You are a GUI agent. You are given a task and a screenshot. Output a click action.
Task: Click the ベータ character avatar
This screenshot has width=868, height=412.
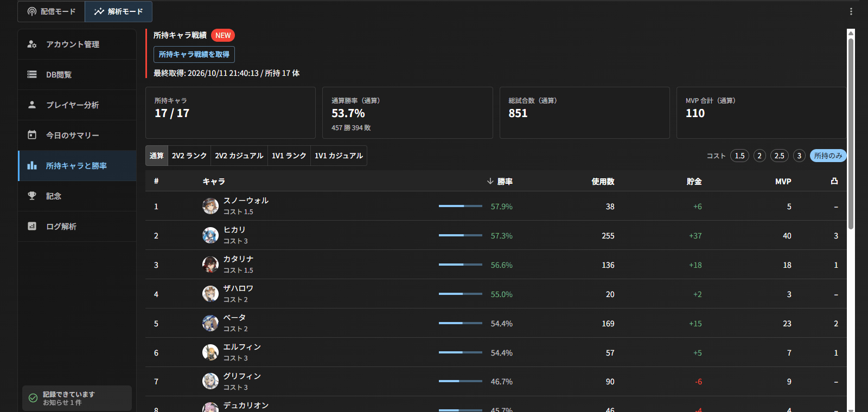pos(210,323)
